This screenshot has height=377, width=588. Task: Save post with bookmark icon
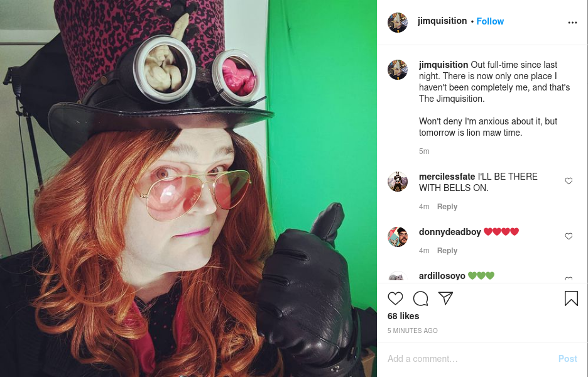[x=571, y=298]
